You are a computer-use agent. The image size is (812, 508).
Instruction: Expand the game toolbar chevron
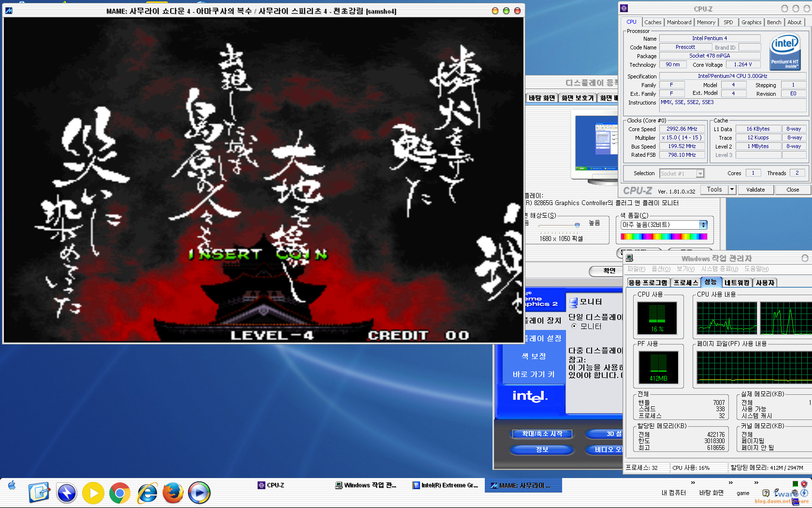tap(756, 483)
